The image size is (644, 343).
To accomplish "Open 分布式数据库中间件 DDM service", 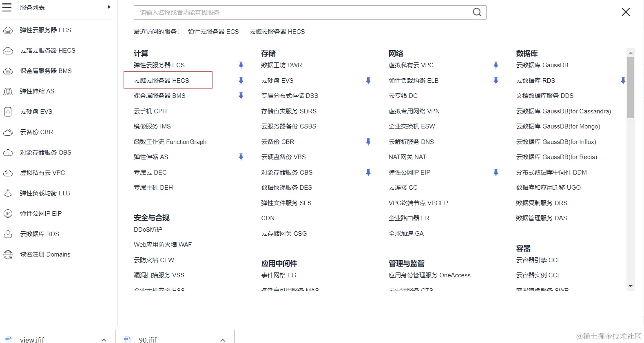I will coord(551,173).
